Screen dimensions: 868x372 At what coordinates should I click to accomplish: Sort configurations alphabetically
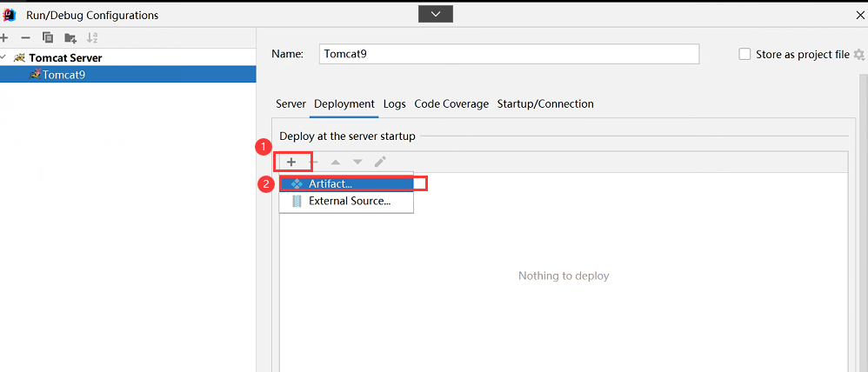[x=92, y=37]
